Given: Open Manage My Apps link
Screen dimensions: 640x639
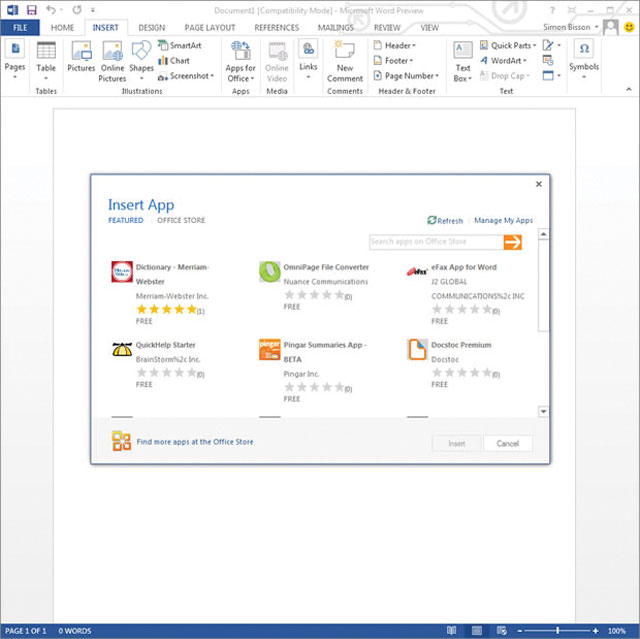Looking at the screenshot, I should pyautogui.click(x=503, y=220).
